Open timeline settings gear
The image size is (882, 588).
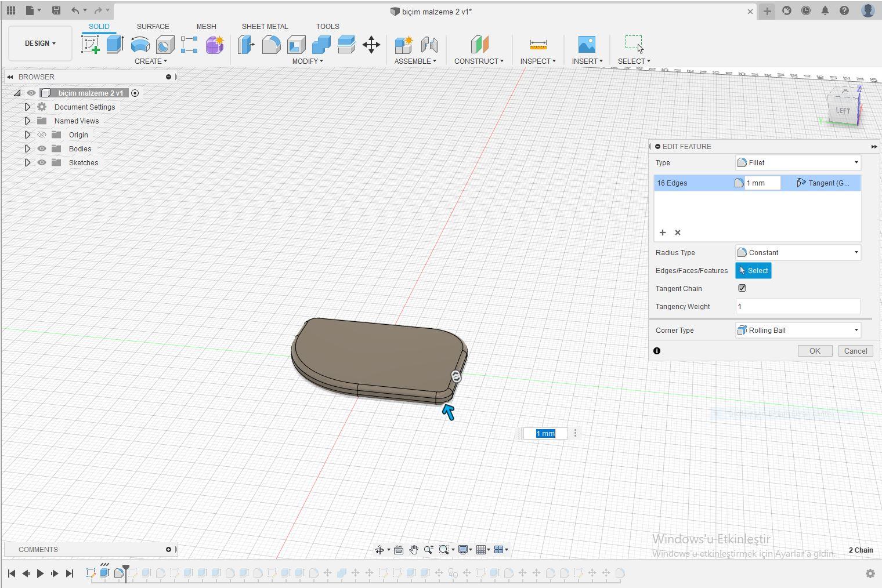click(870, 574)
